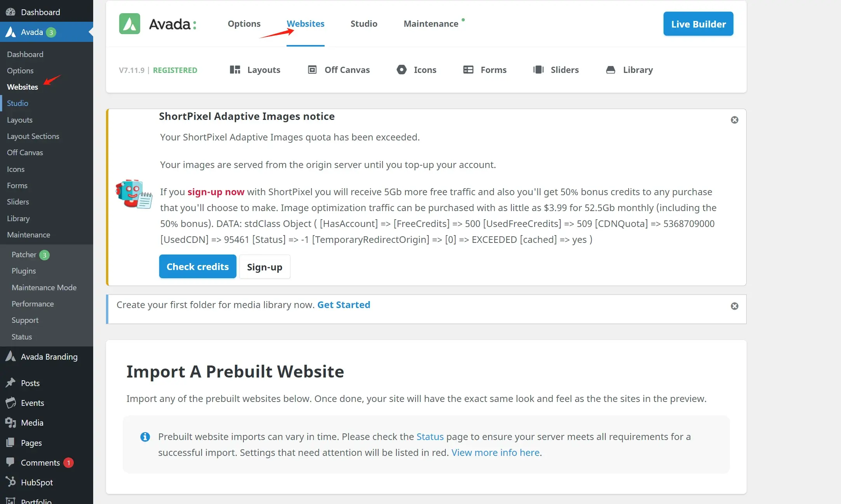Click the Forms icon

click(468, 70)
